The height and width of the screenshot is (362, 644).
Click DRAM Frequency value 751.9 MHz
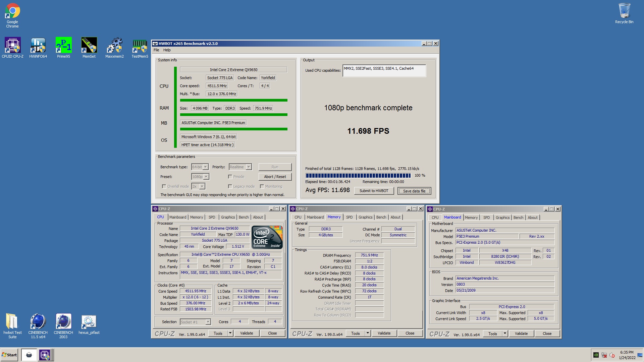[x=369, y=255]
